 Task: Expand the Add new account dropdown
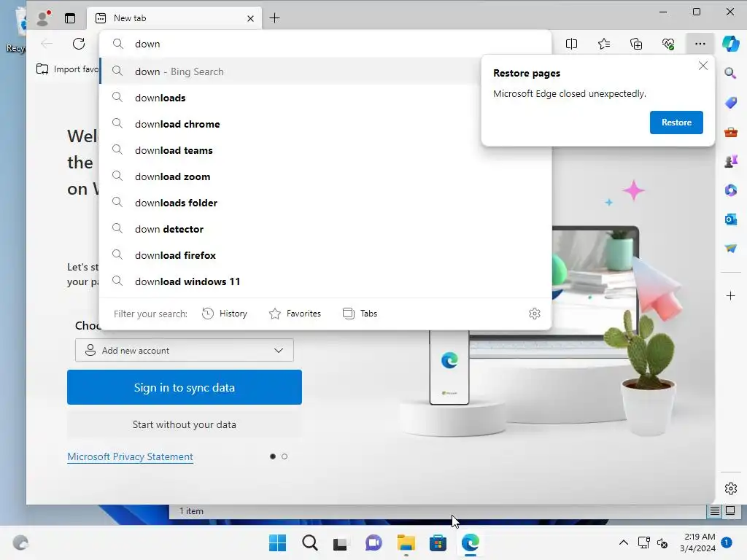[x=185, y=351]
